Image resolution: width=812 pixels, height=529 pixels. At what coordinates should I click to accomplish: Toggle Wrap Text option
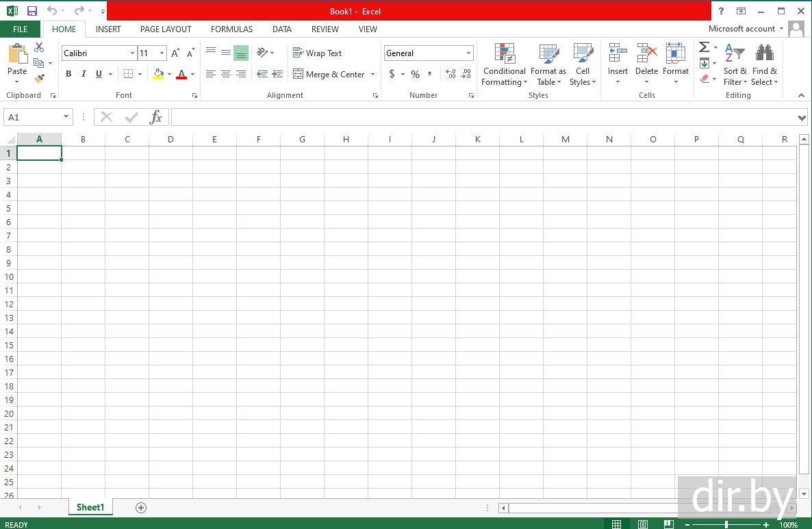317,53
